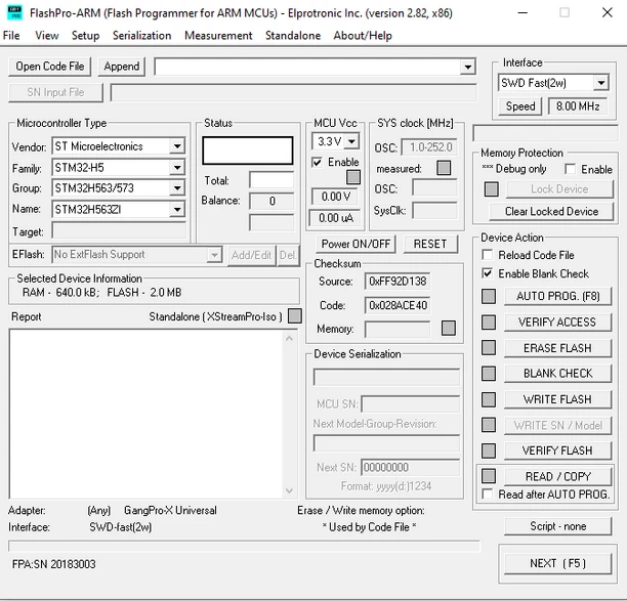Click the SYS clock measured indicator box
627x601 pixels.
click(443, 168)
